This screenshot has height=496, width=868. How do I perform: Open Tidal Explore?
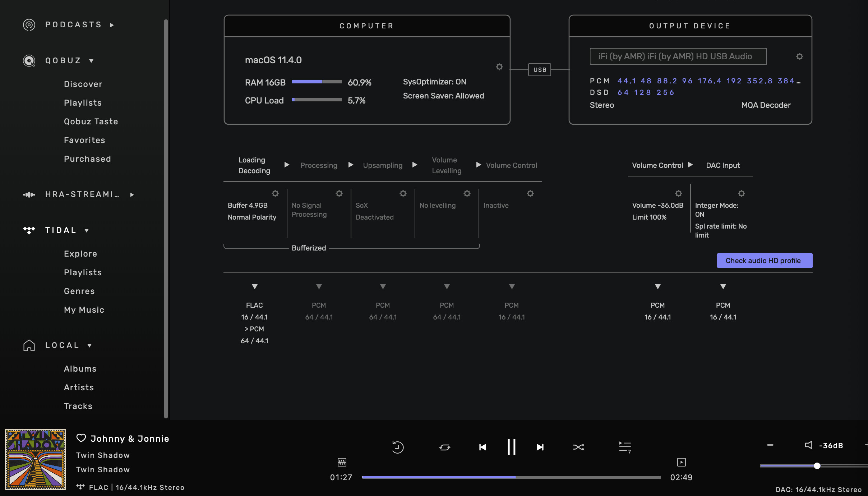pyautogui.click(x=80, y=254)
